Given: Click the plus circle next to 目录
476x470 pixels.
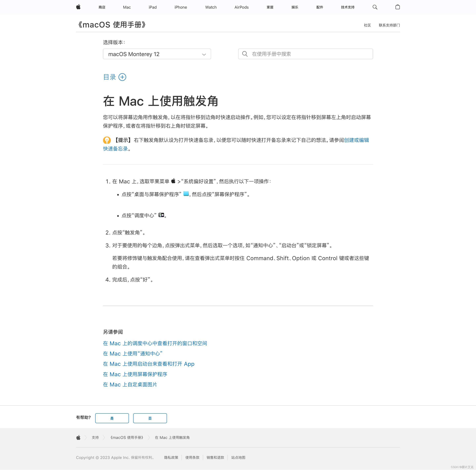Looking at the screenshot, I should (x=122, y=77).
